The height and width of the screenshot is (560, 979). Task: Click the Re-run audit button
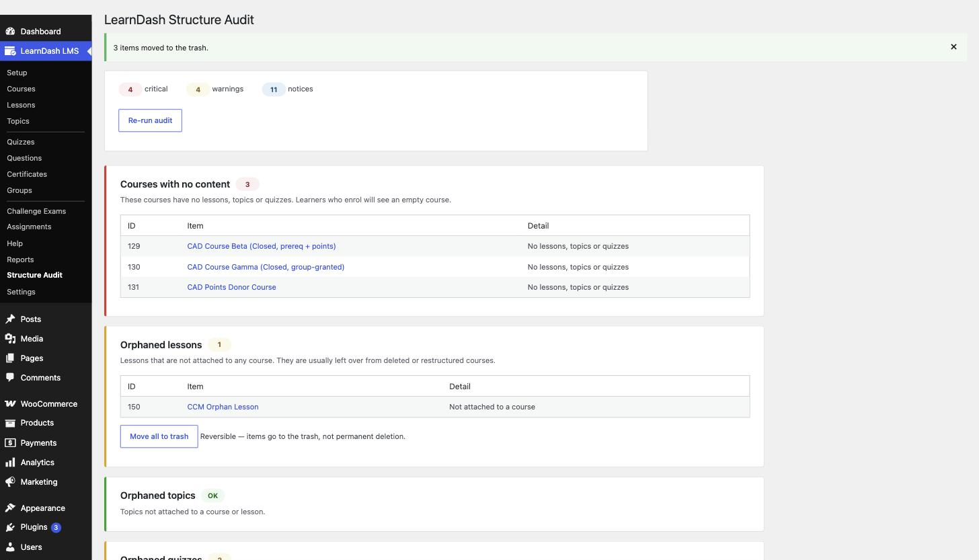(x=150, y=120)
